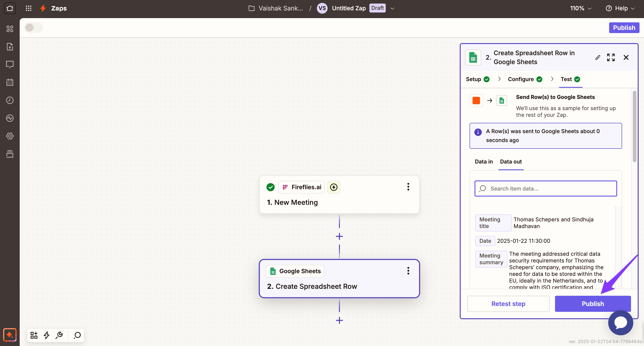Open the AI copilot sparkle icon
644x346 pixels.
pyautogui.click(x=10, y=335)
